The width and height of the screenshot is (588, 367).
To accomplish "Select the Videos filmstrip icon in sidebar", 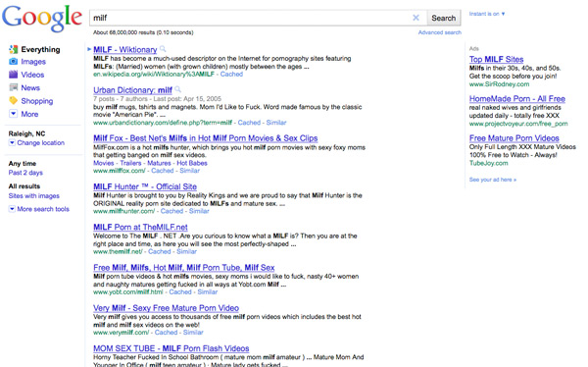I will (13, 75).
